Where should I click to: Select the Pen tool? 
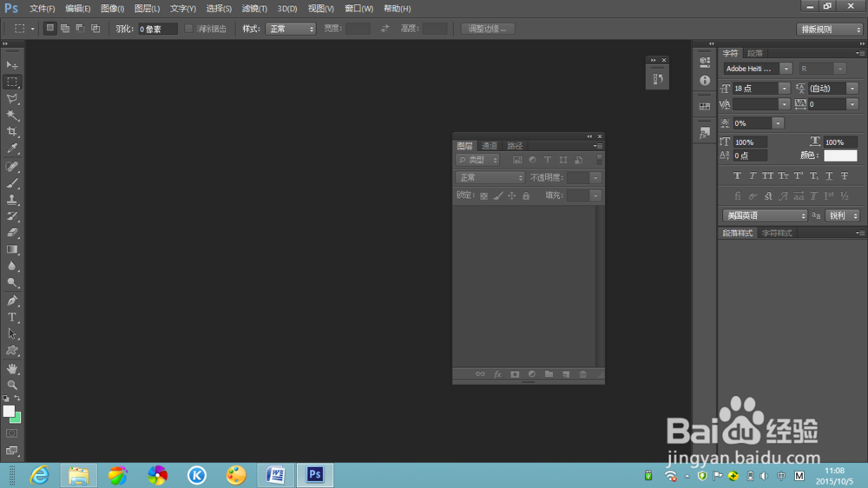pyautogui.click(x=12, y=300)
